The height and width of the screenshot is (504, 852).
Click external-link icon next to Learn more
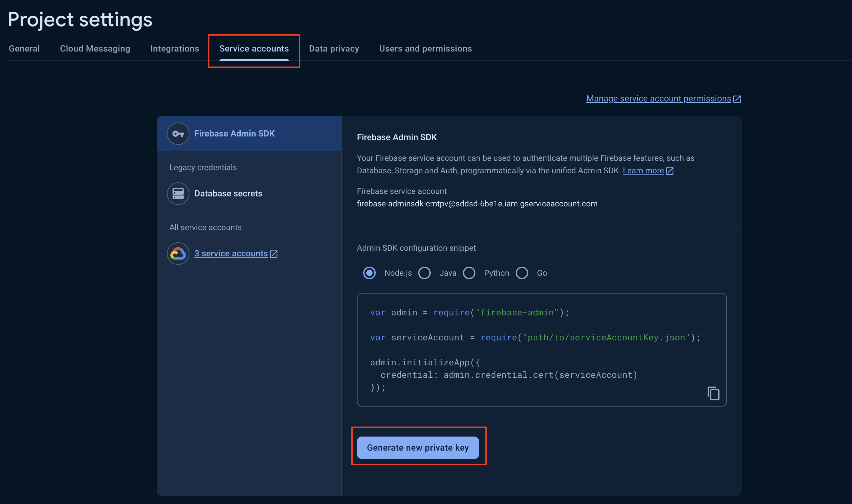(x=669, y=171)
